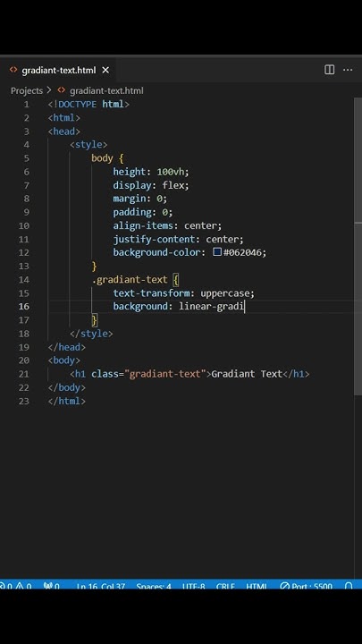Click 'text-transform: uppercase;' declaration
362x644 pixels.
[184, 293]
